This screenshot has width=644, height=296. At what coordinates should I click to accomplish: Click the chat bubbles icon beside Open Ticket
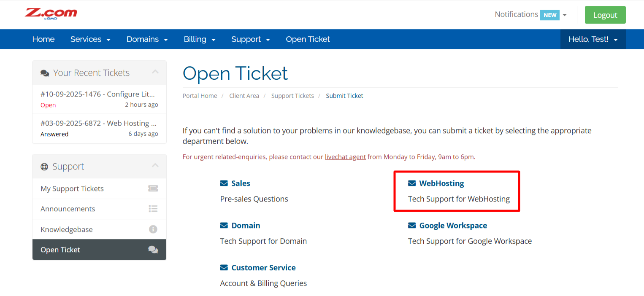(x=153, y=250)
